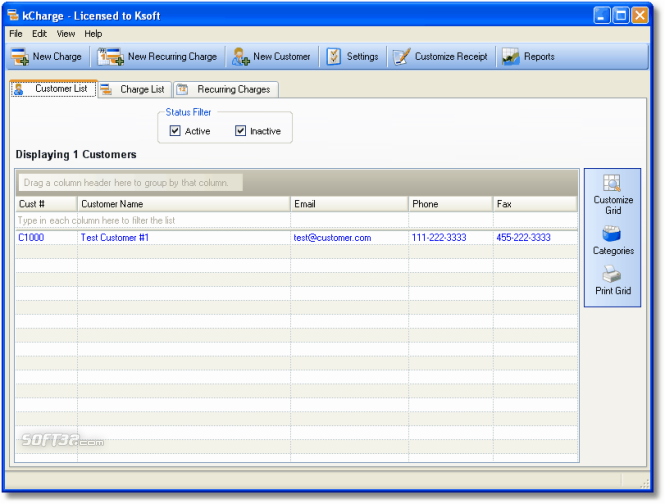Sort by the Fax column header
665x504 pixels.
click(x=535, y=204)
